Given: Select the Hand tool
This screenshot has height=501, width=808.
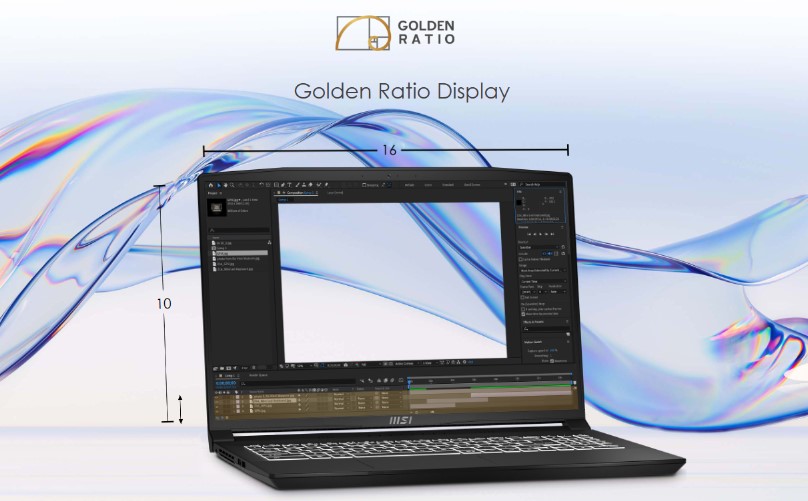Looking at the screenshot, I should coord(226,185).
